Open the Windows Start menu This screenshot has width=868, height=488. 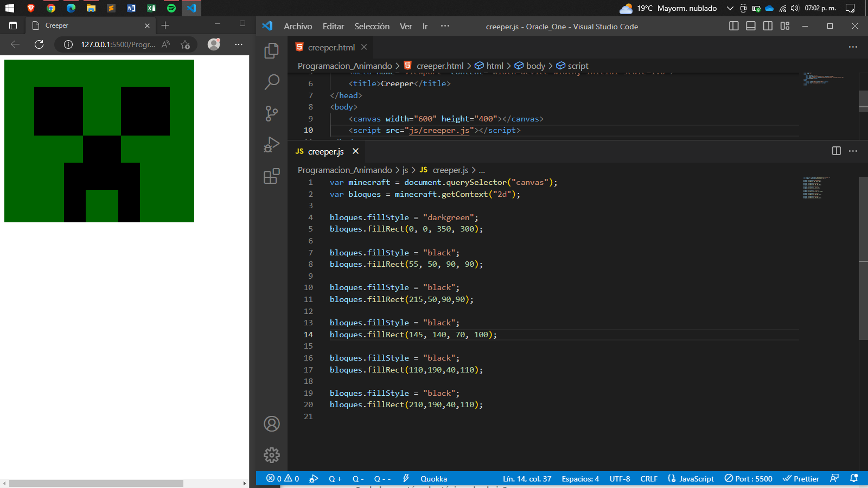(10, 8)
